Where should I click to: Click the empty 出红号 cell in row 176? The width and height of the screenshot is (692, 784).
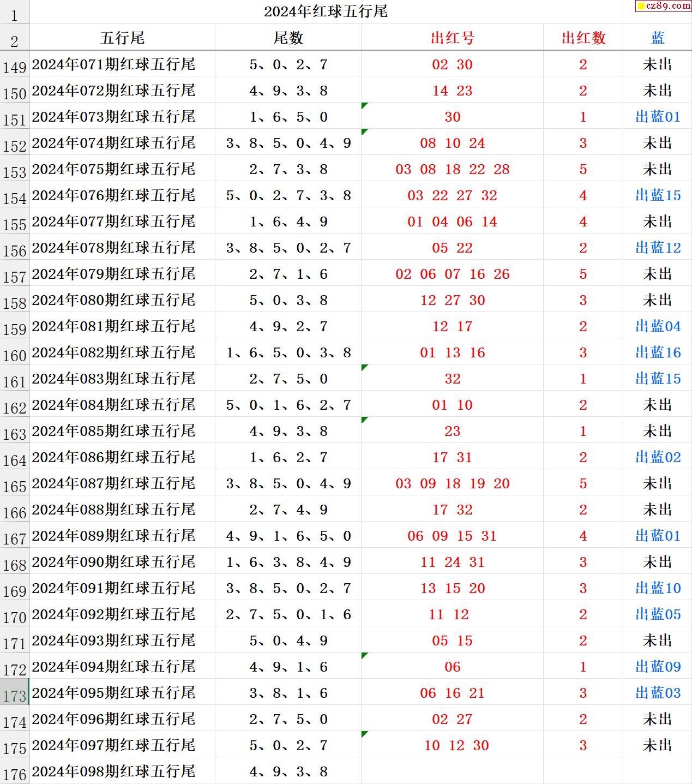tap(452, 771)
